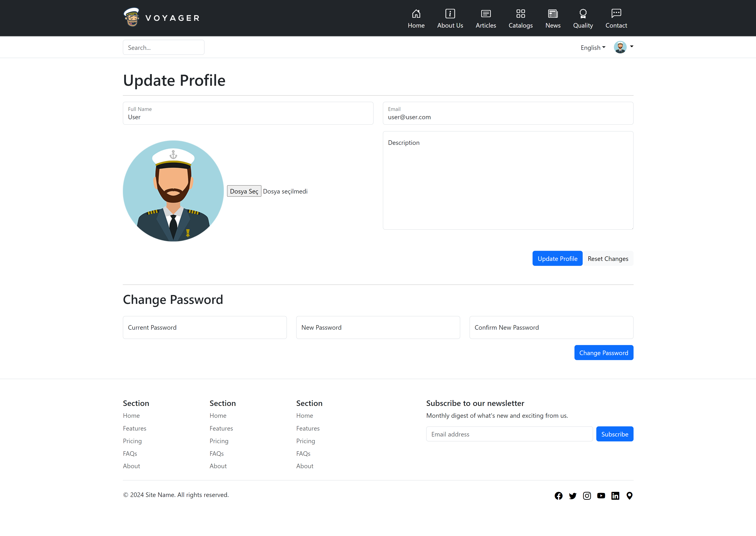Click the '© 2024 Site Name' copyright text

coord(176,495)
